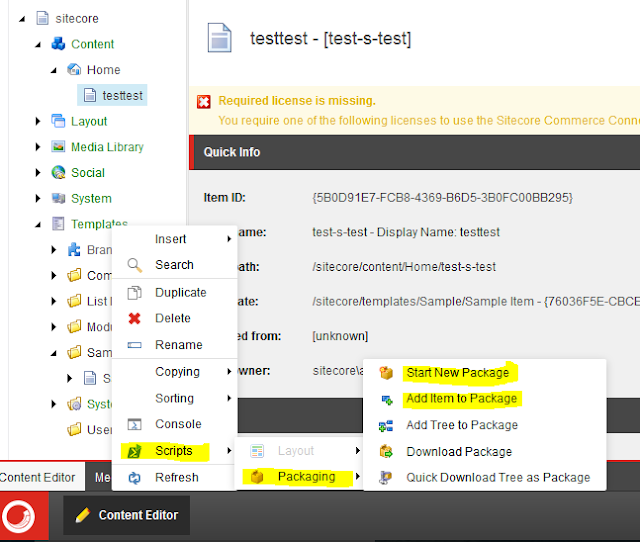The height and width of the screenshot is (542, 640).
Task: Choose Duplicate from the context menu
Action: tap(175, 293)
